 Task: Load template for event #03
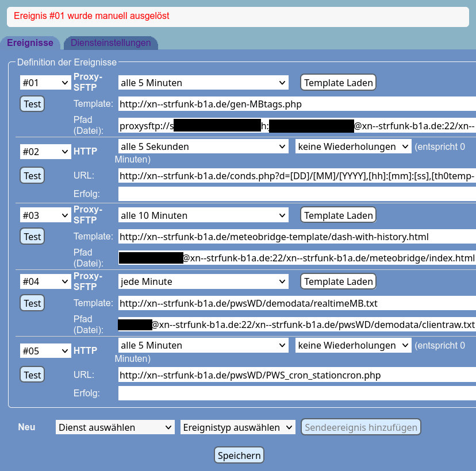[x=338, y=215]
